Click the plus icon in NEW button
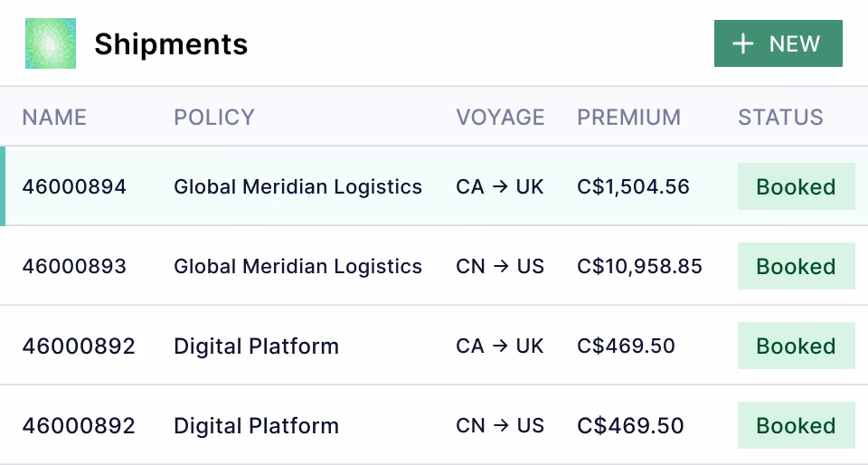The image size is (868, 465). (x=743, y=44)
